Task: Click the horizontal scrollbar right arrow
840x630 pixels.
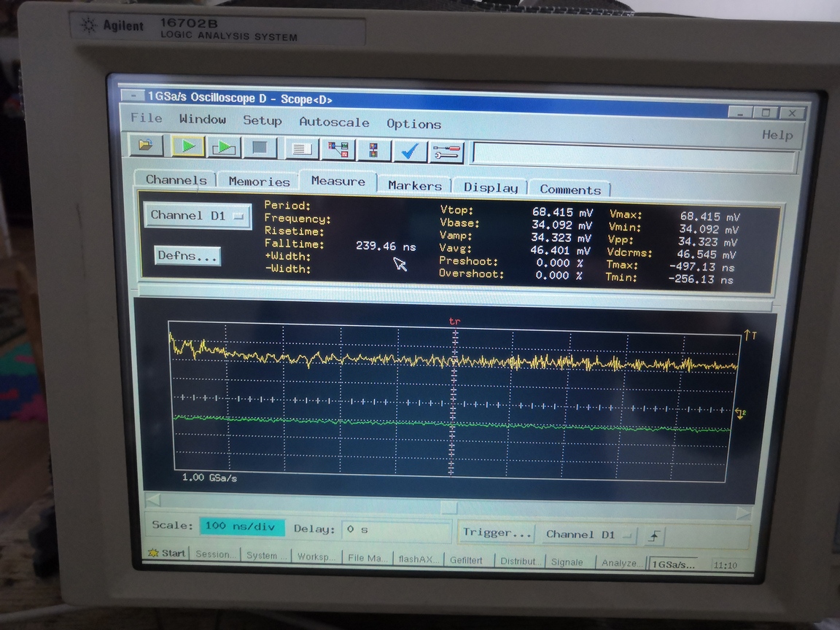Action: coord(744,513)
